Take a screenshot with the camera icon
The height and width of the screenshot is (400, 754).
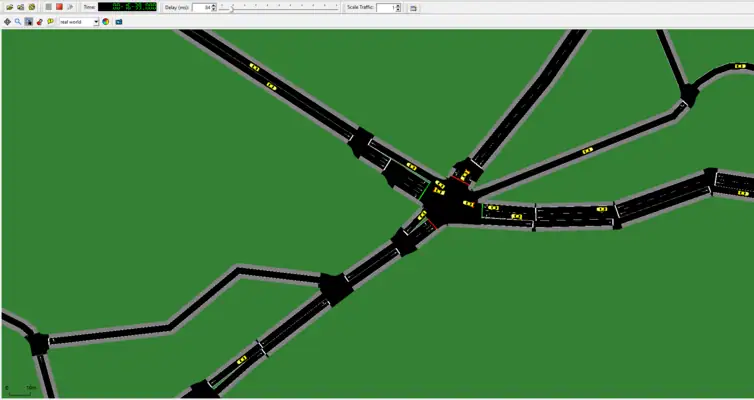click(118, 21)
